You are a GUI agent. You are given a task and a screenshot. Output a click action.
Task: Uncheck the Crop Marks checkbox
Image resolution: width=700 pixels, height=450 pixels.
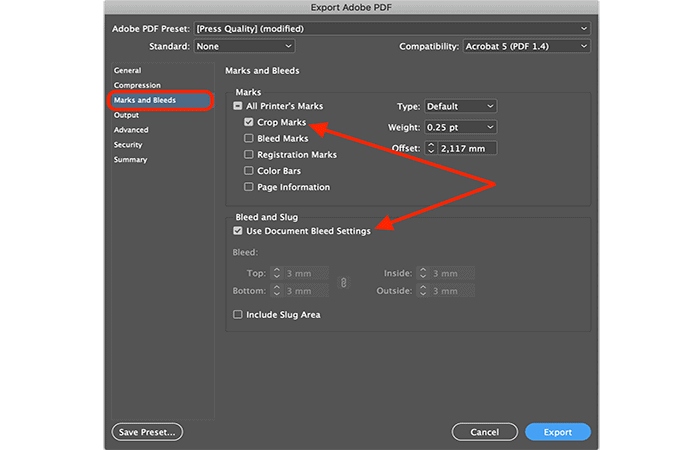click(x=249, y=122)
